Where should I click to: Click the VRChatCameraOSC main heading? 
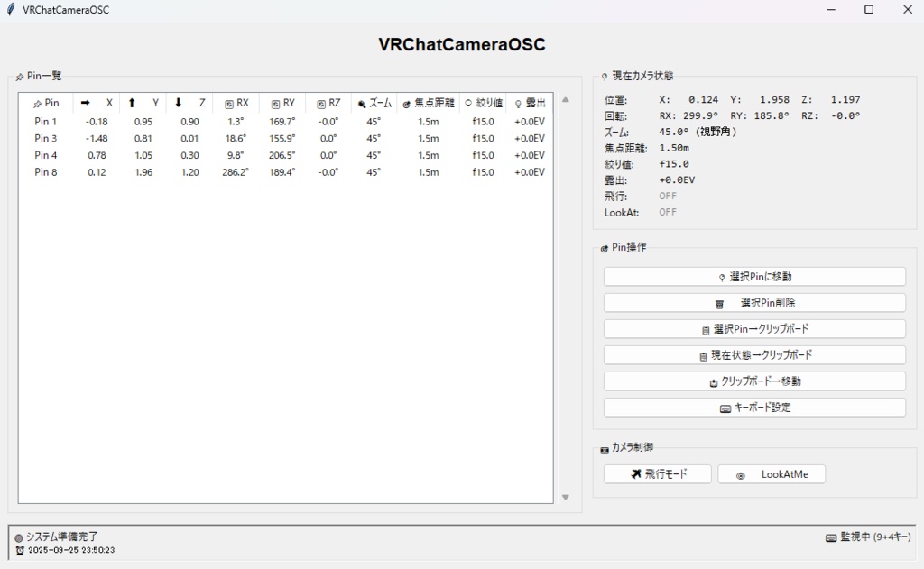(462, 45)
